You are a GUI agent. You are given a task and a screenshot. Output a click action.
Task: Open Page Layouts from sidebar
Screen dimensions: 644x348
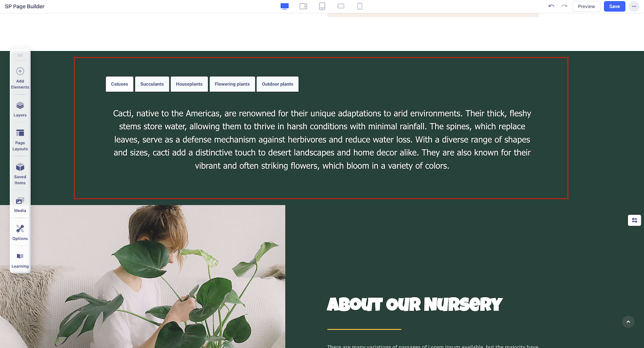[20, 140]
